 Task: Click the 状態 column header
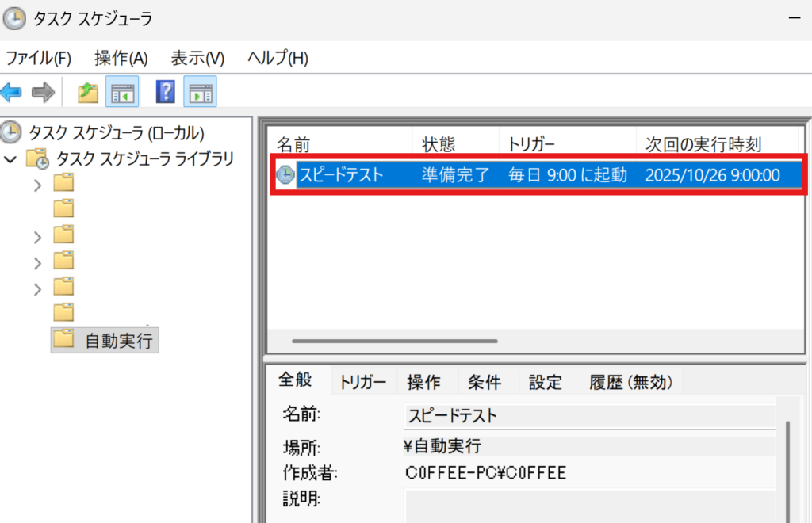click(x=439, y=144)
